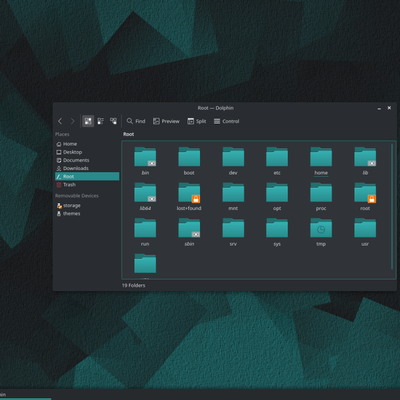Select the etc folder
The width and height of the screenshot is (400, 400).
[x=277, y=161]
